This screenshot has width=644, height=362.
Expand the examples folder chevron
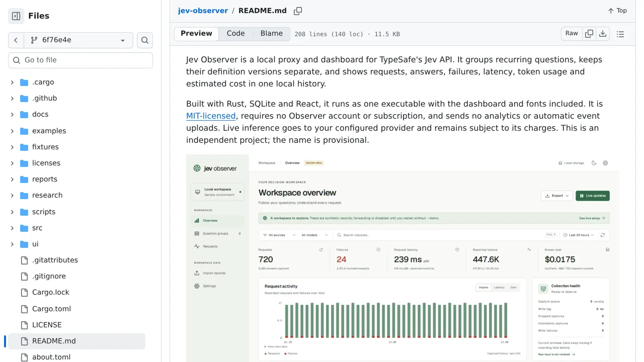coord(12,131)
